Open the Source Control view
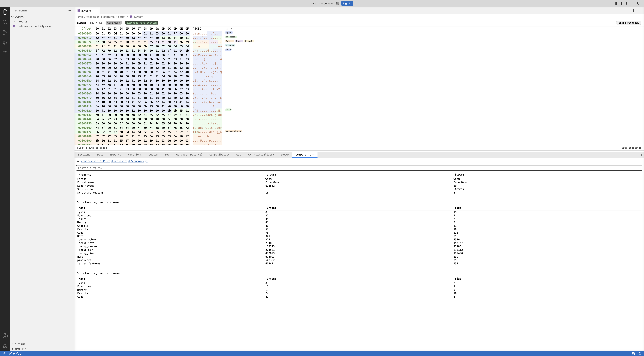The image size is (644, 356). [x=5, y=33]
